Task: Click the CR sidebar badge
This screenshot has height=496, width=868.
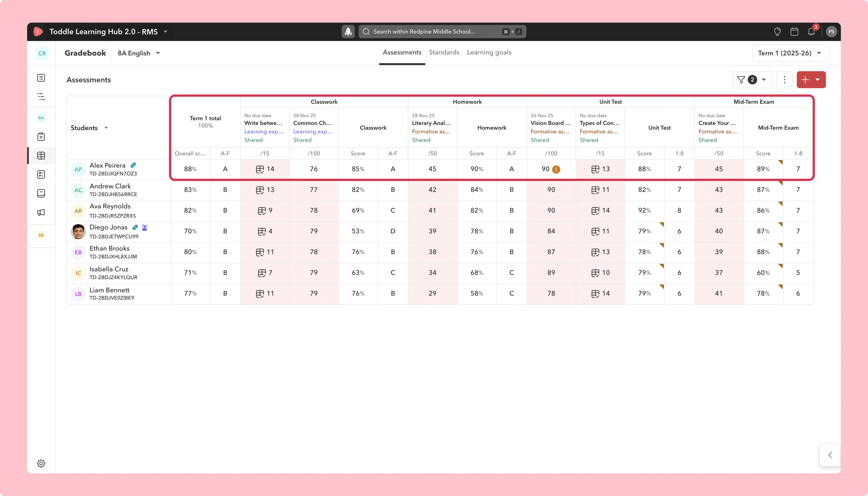Action: click(x=42, y=53)
